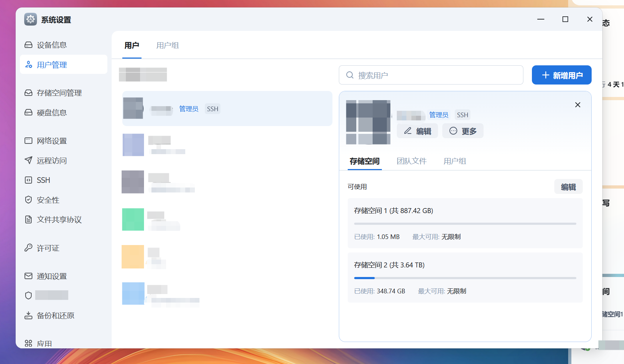Open SSH settings in the sidebar
Viewport: 624px width, 364px height.
[43, 180]
